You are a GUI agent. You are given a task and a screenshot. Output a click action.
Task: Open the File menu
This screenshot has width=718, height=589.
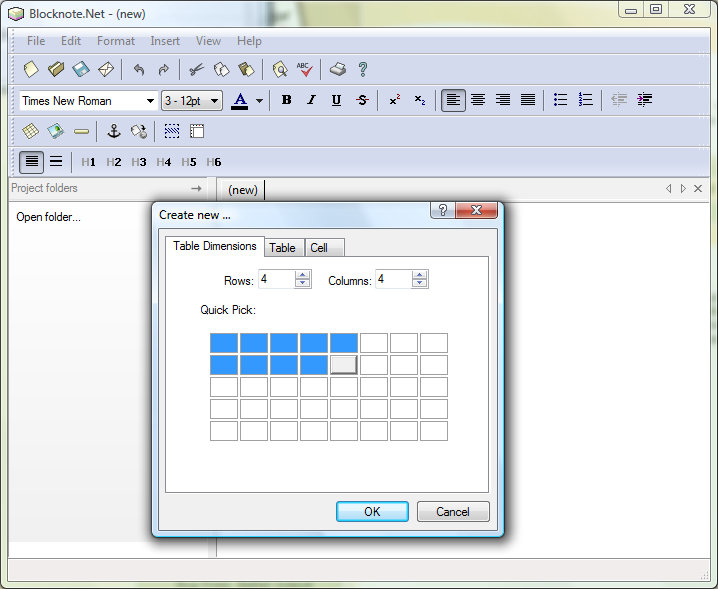point(36,41)
